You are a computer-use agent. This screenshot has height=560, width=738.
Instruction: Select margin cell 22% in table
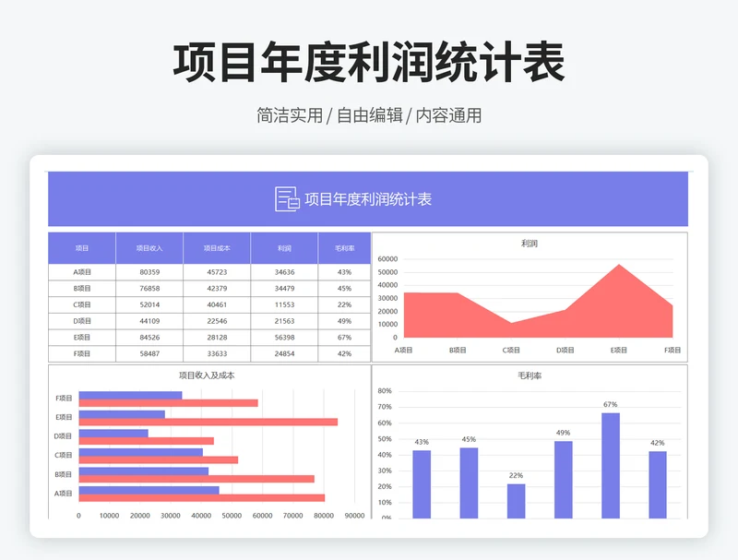344,305
